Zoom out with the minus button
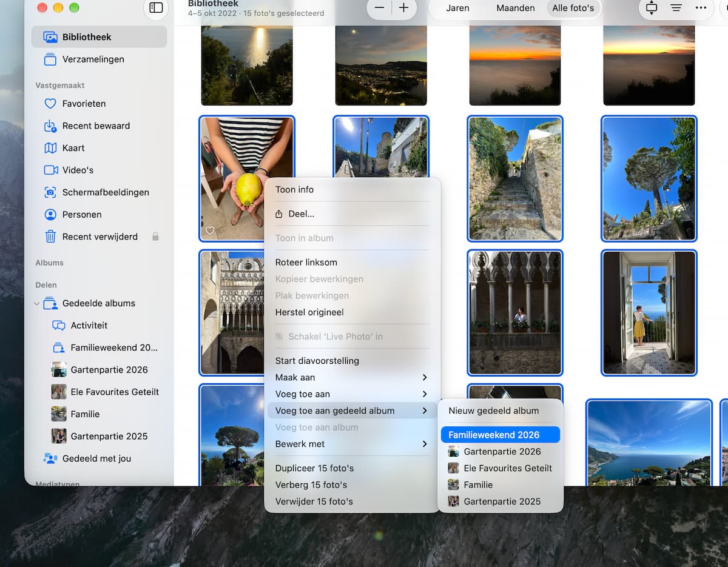 click(x=380, y=8)
